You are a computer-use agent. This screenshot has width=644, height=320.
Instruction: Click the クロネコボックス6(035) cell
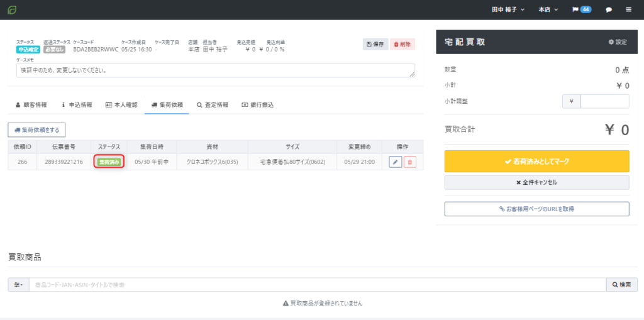pyautogui.click(x=213, y=162)
